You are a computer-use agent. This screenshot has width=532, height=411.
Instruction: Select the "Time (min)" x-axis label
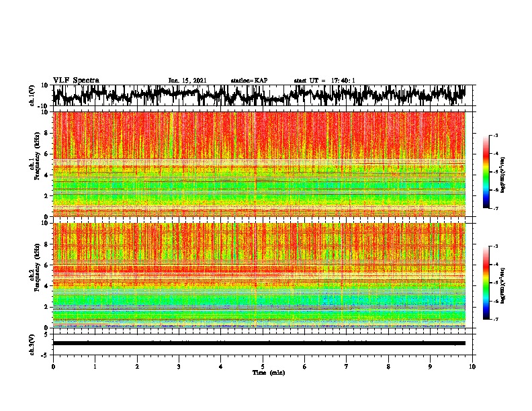[269, 373]
